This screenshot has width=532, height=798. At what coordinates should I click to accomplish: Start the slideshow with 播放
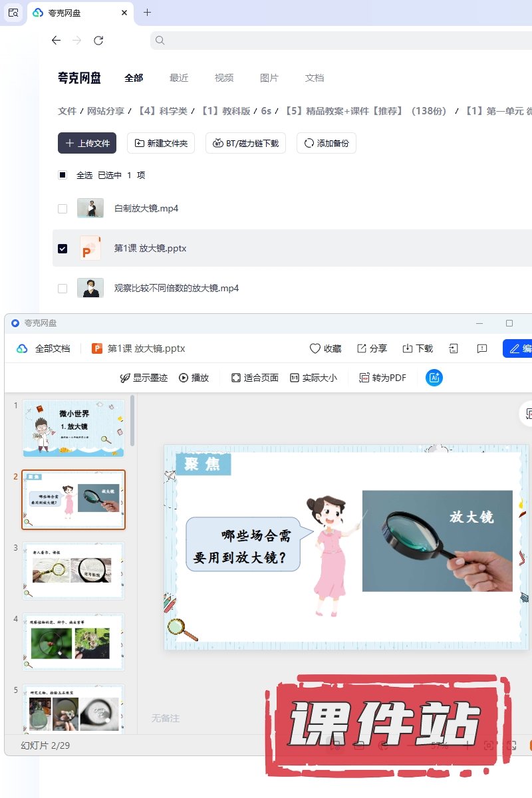pos(194,378)
